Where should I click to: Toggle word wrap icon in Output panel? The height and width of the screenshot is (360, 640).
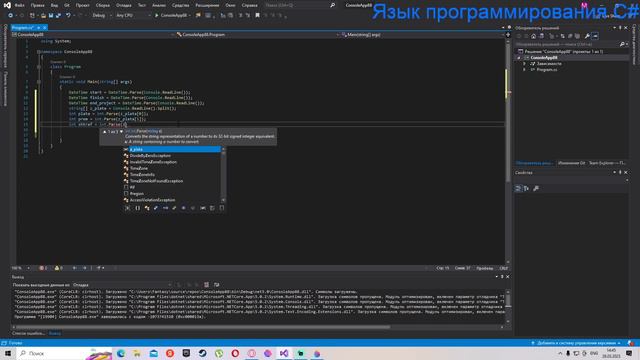[x=216, y=285]
